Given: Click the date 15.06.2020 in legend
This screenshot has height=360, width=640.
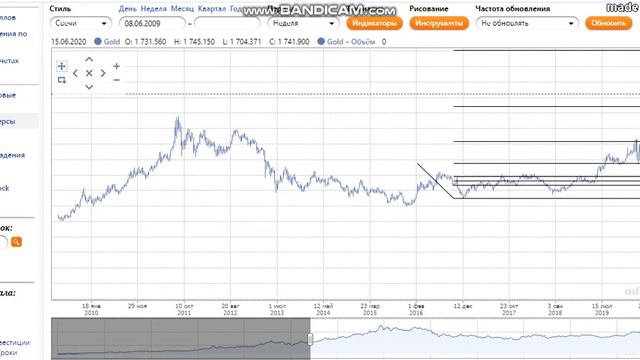Looking at the screenshot, I should click(69, 42).
